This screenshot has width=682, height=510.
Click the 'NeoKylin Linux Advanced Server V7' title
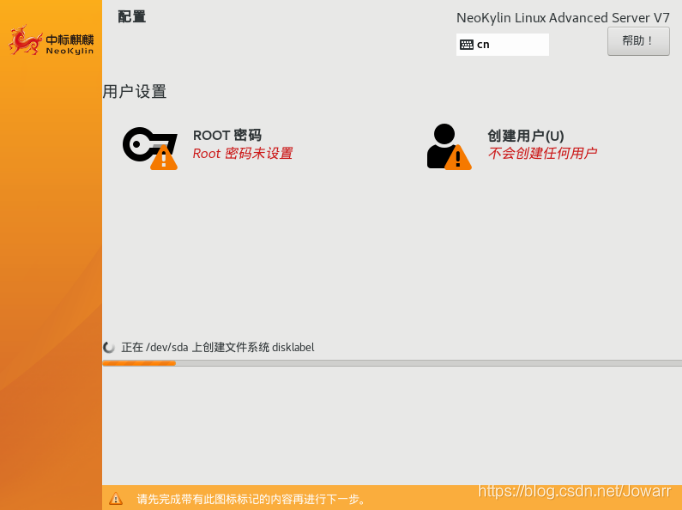(x=563, y=18)
